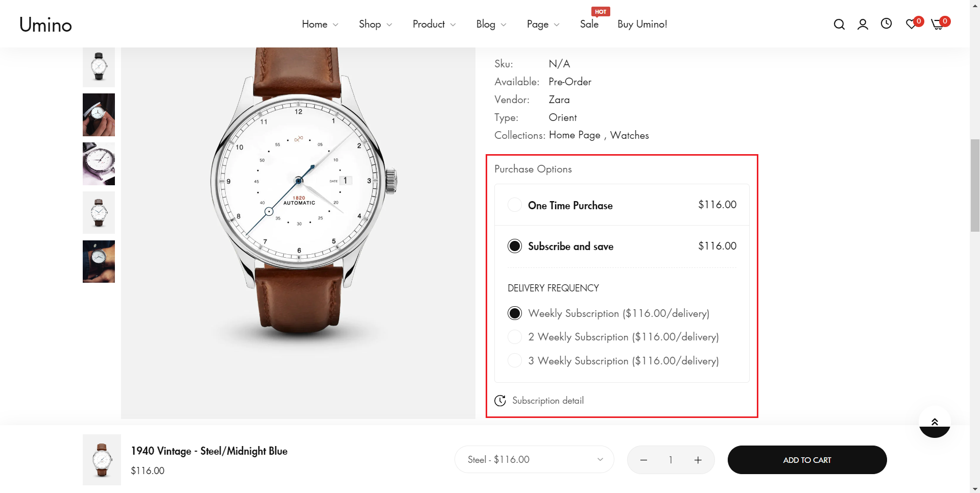Open the search icon in header
This screenshot has width=980, height=493.
[x=839, y=24]
